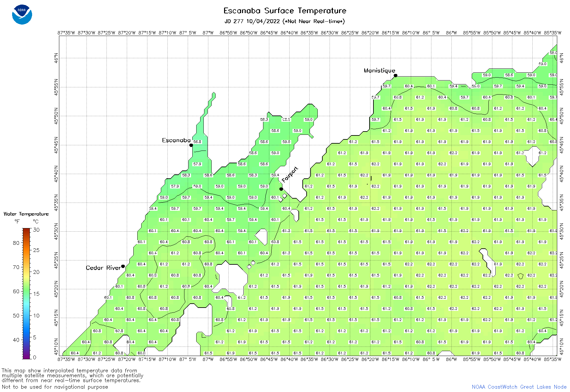Viewport: 570px width, 392px height.
Task: Click the JD 277 10/04/2022 date subtitle
Action: (285, 21)
